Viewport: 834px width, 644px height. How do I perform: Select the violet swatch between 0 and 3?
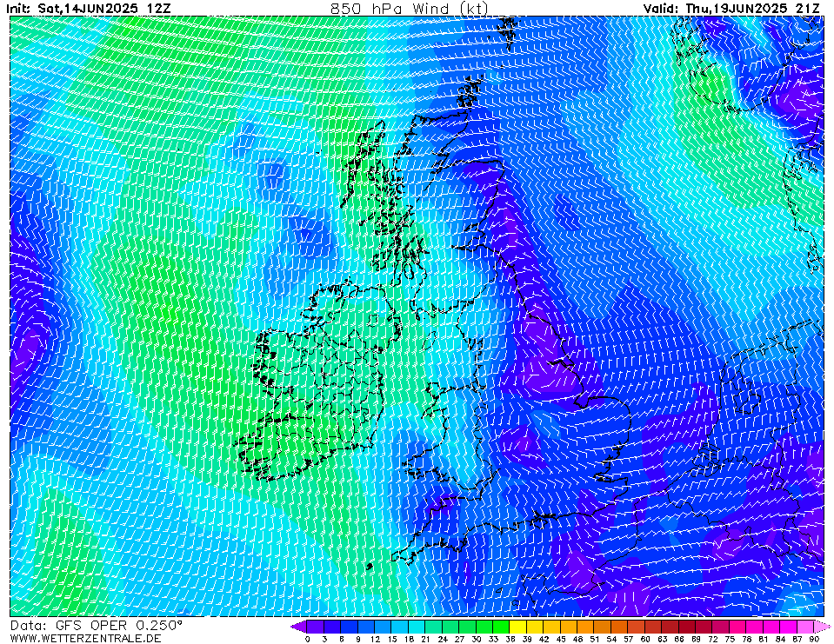pos(316,627)
